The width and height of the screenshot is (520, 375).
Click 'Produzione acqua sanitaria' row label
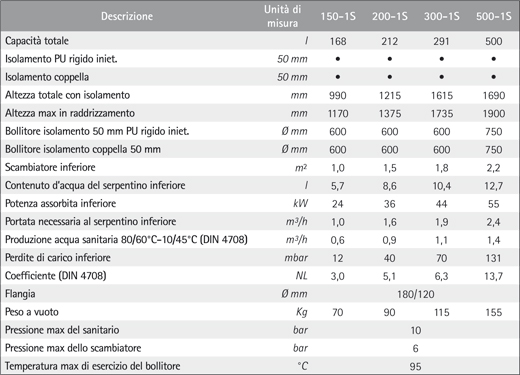[x=126, y=240]
